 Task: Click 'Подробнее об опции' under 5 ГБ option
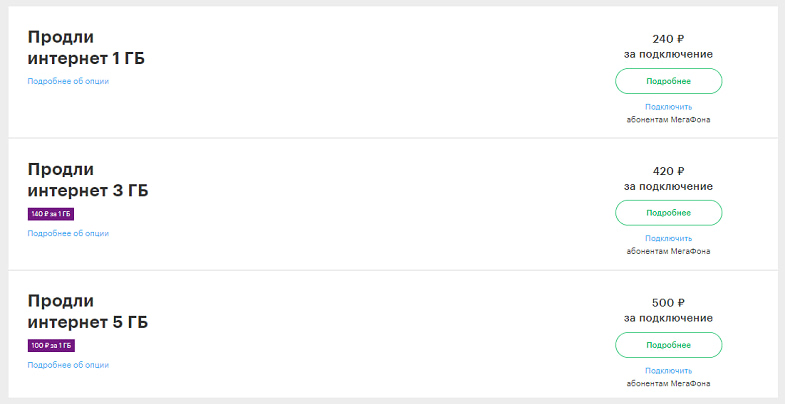68,365
